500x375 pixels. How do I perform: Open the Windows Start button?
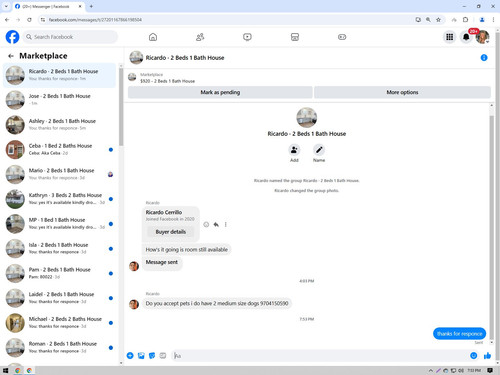pyautogui.click(x=5, y=370)
